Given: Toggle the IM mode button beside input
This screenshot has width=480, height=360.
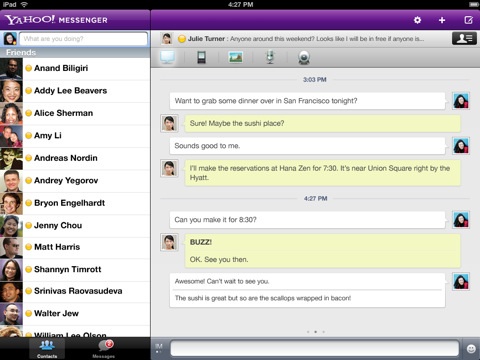Looking at the screenshot, I should click(x=159, y=348).
